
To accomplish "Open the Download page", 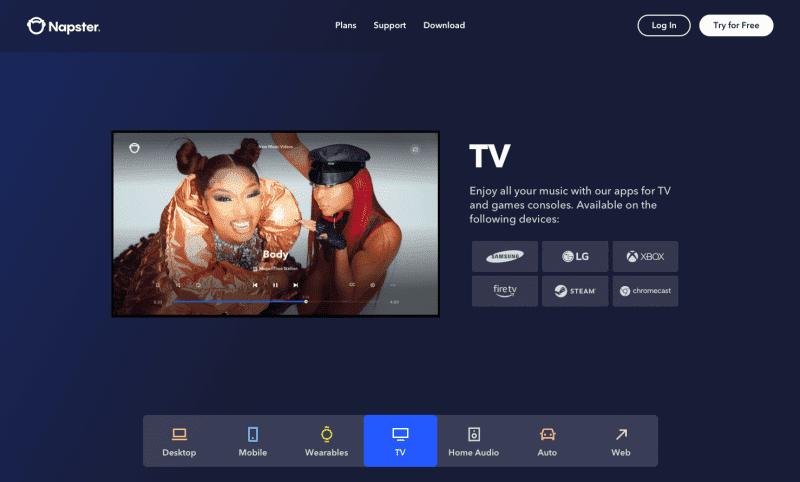I will [444, 25].
